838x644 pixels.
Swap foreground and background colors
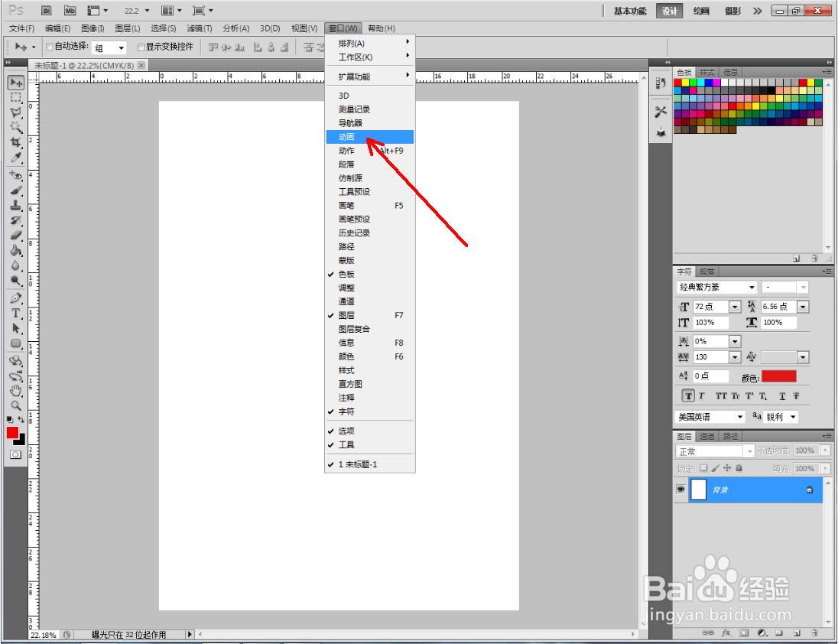tap(21, 420)
